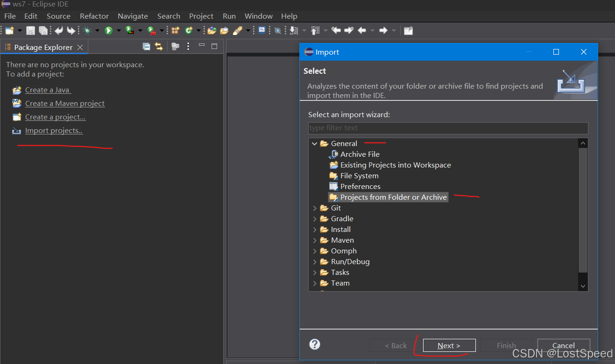
Task: Click the Redo toolbar arrow
Action: click(x=71, y=30)
